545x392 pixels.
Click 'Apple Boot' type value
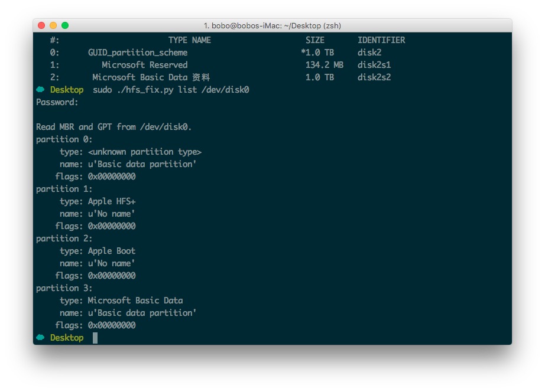coord(112,251)
